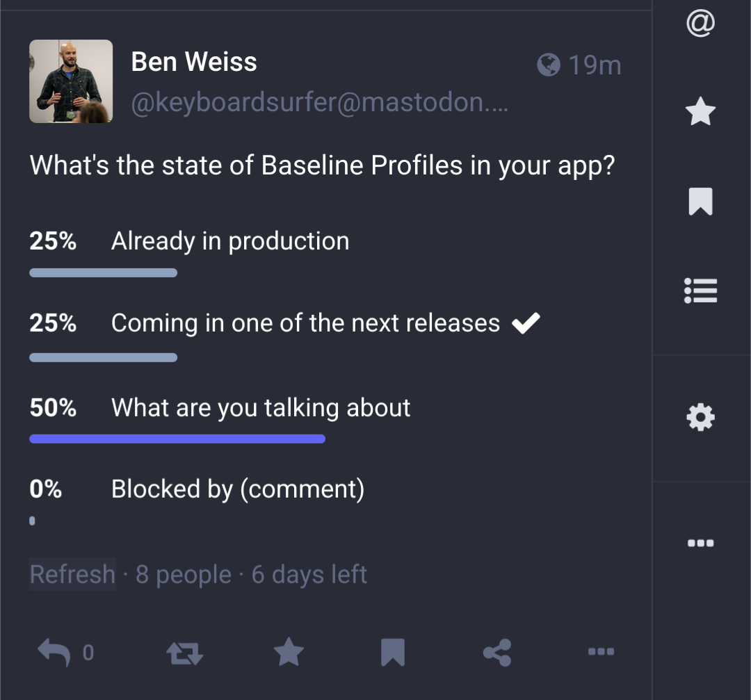This screenshot has width=751, height=700.
Task: Click the @keyboardsurfer handle
Action: (319, 103)
